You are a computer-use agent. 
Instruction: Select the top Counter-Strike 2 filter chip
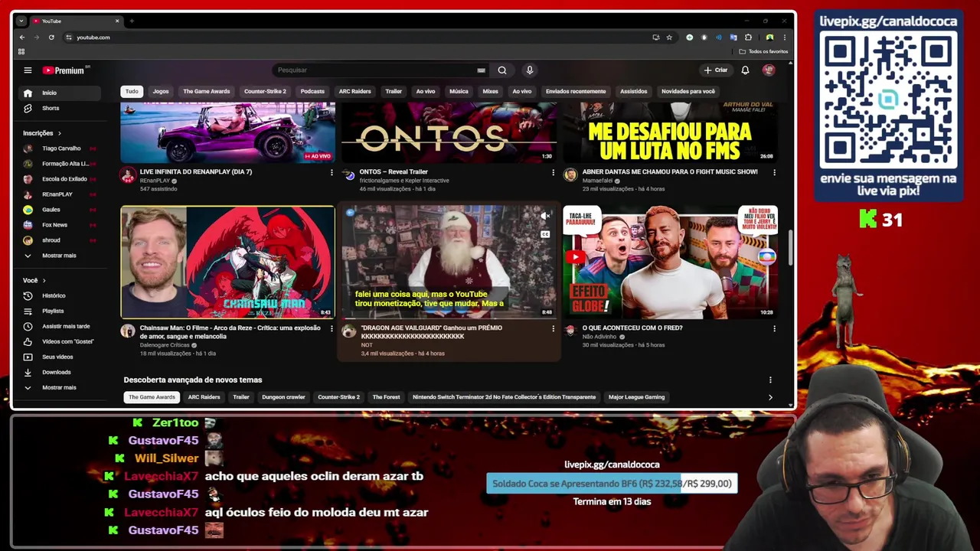coord(265,91)
